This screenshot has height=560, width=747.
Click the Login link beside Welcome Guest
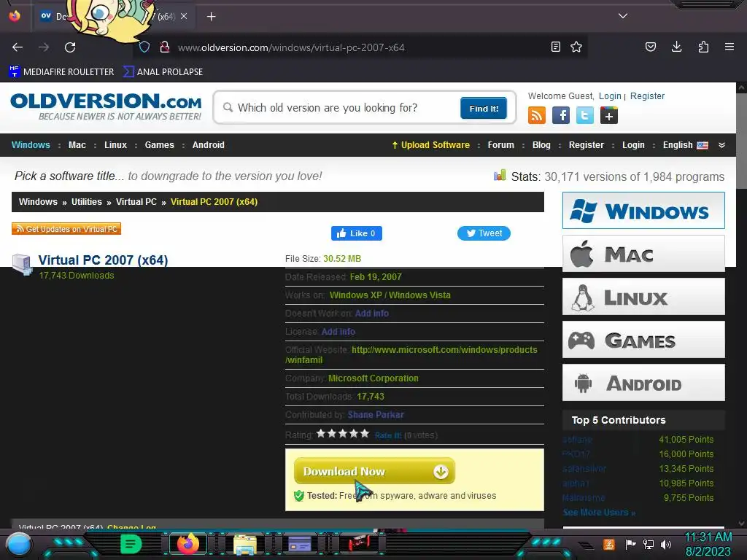(610, 96)
